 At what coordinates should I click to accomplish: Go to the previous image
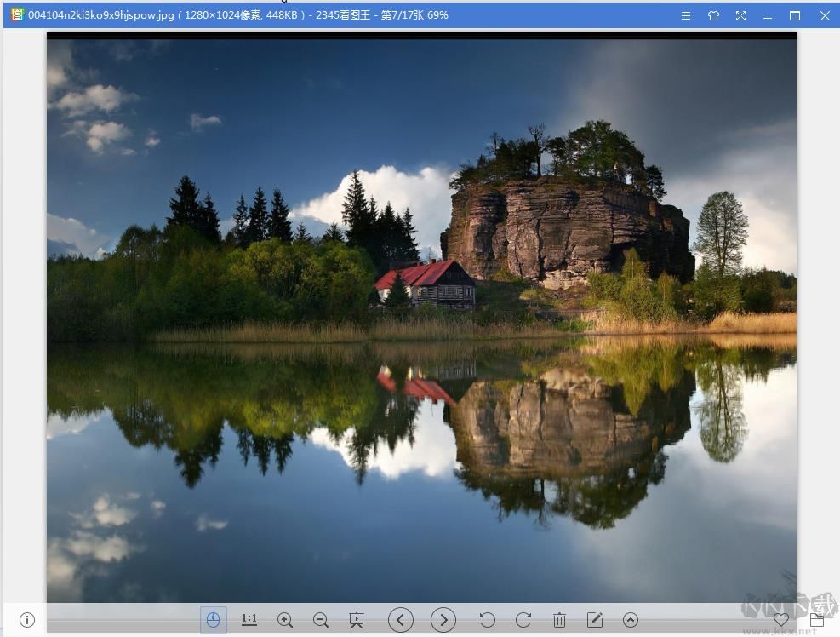401,620
